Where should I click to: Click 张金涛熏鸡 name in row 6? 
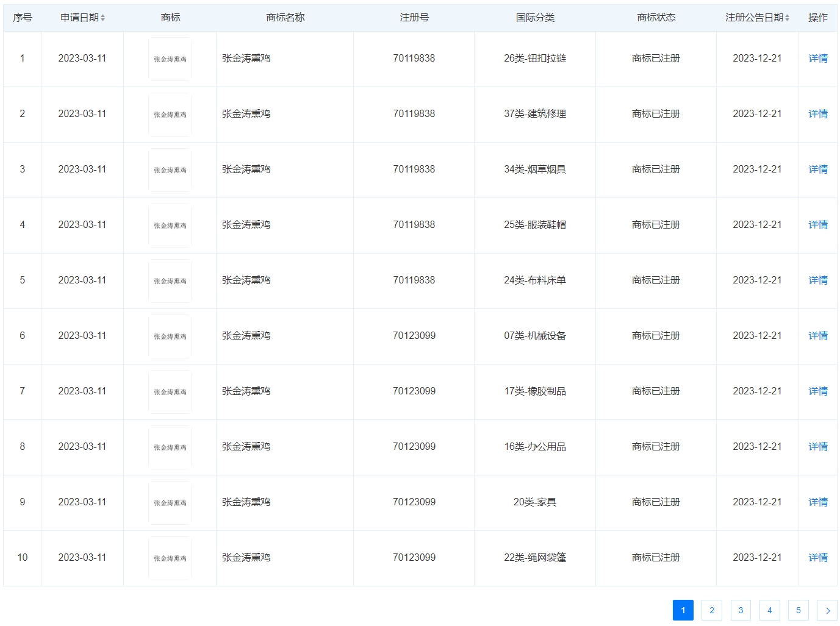click(246, 336)
